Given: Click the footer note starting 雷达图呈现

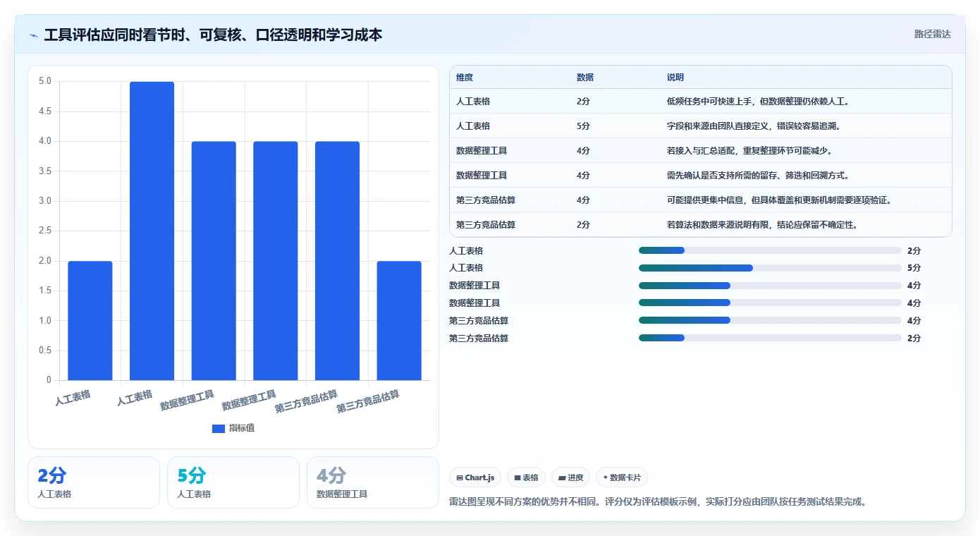Looking at the screenshot, I should (x=657, y=502).
